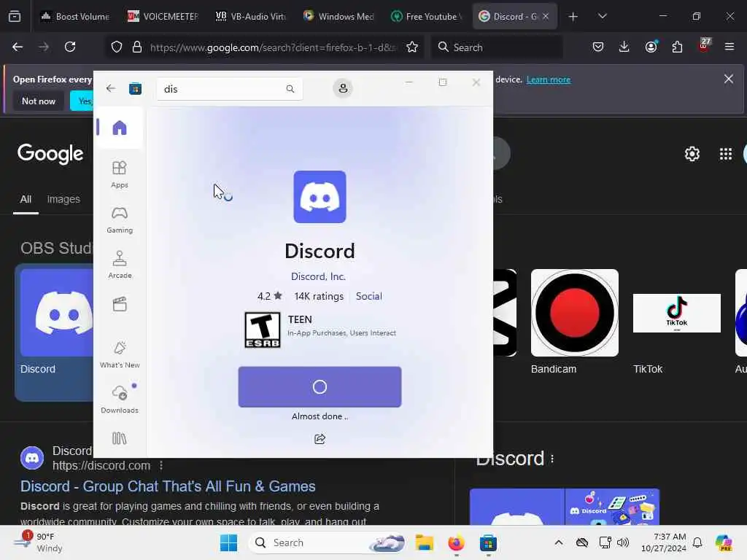Screen dimensions: 747x560
Task: Open the volume speaker tray icon
Action: [623, 542]
